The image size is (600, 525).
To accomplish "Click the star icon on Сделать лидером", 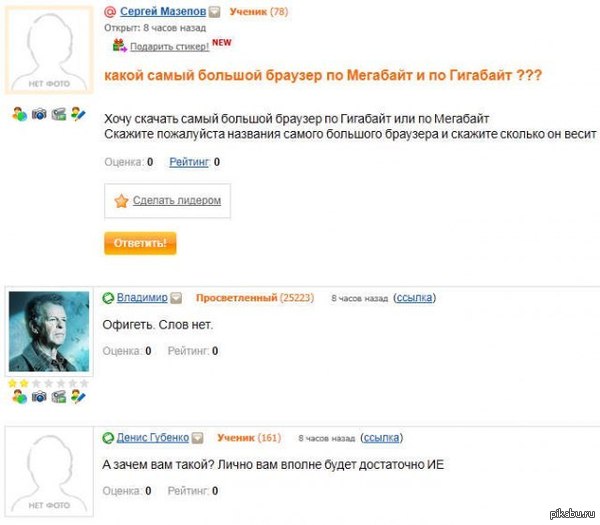I will (x=121, y=201).
